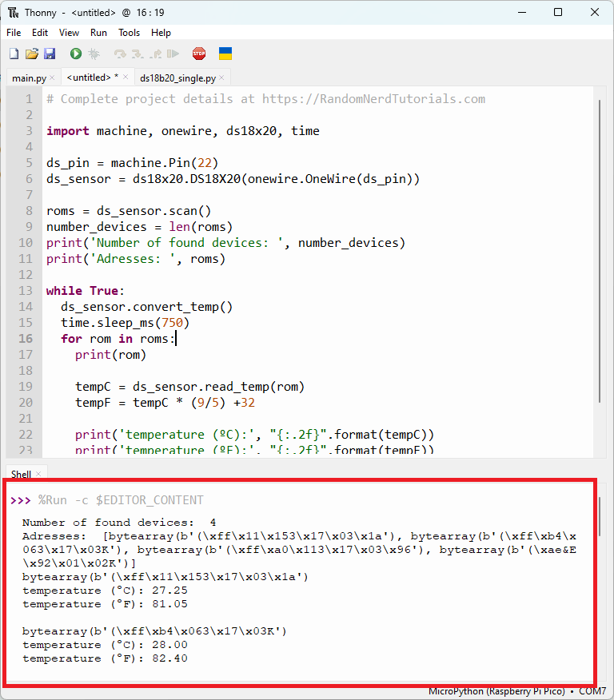Close the untitled editor tab

coord(126,78)
